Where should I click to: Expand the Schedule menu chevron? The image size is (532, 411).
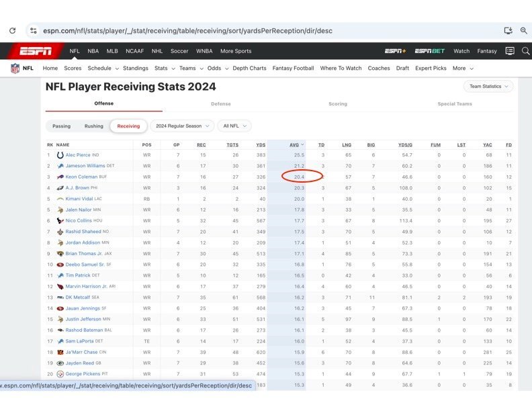coord(117,68)
